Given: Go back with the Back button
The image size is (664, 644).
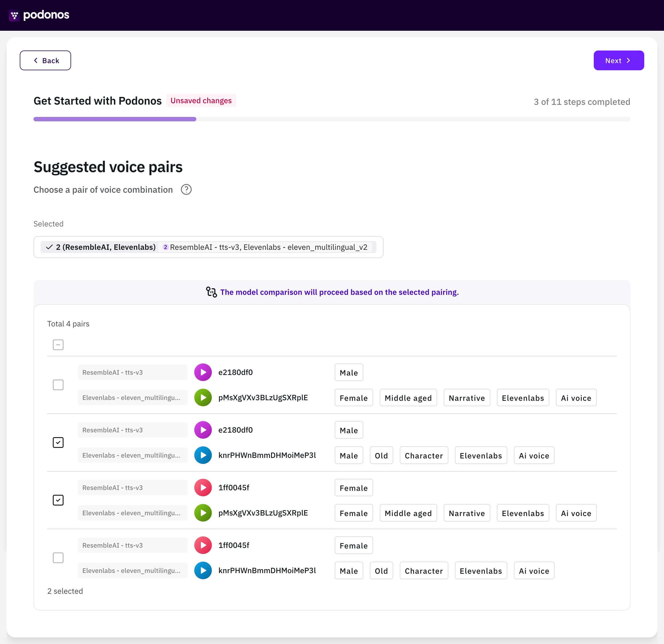Looking at the screenshot, I should point(45,60).
